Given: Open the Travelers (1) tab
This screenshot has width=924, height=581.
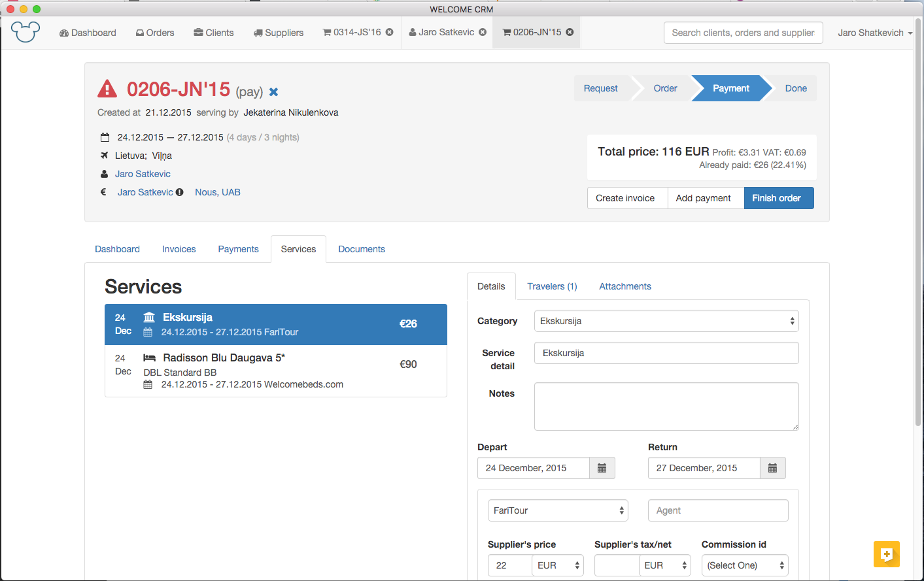Looking at the screenshot, I should [x=552, y=286].
